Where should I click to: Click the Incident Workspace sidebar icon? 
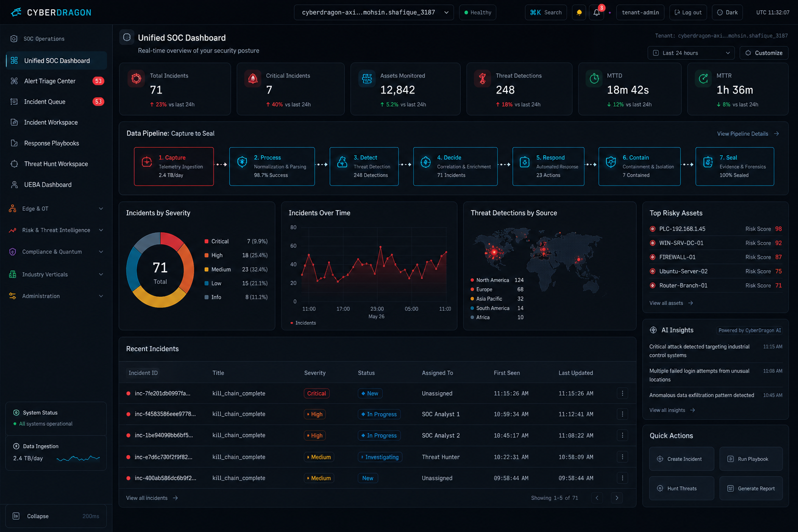click(x=14, y=123)
